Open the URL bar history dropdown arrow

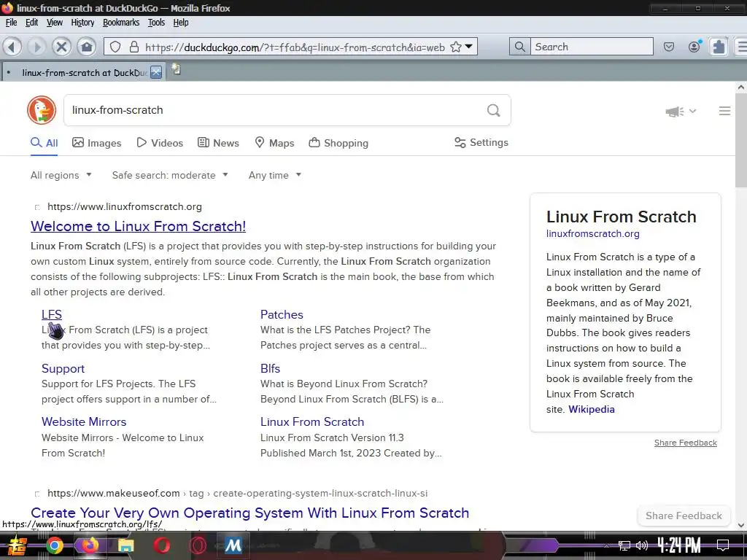(x=469, y=47)
